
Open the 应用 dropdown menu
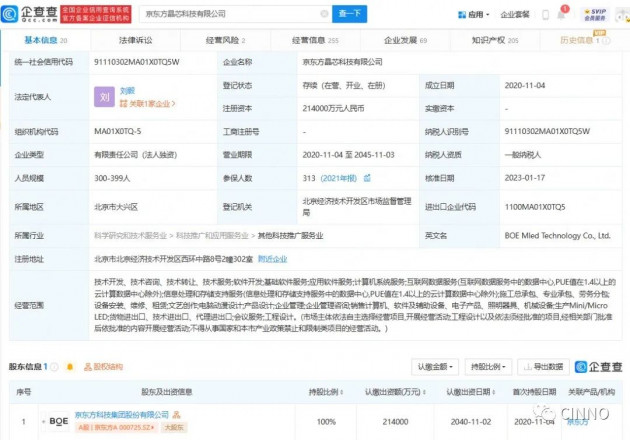[474, 14]
